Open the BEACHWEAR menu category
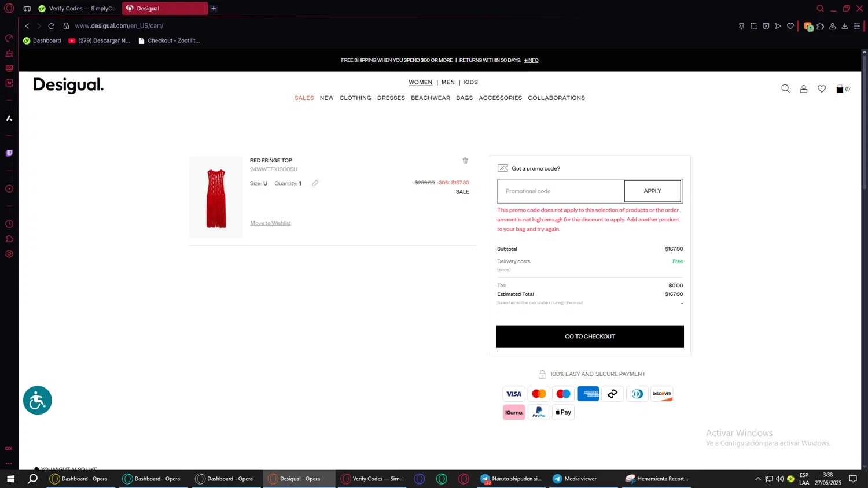868x488 pixels. pos(431,98)
